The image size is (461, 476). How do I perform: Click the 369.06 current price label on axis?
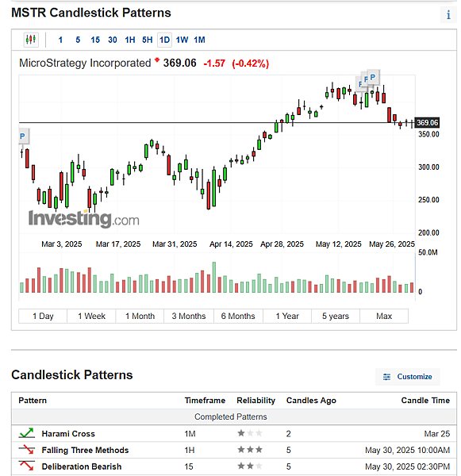(427, 123)
